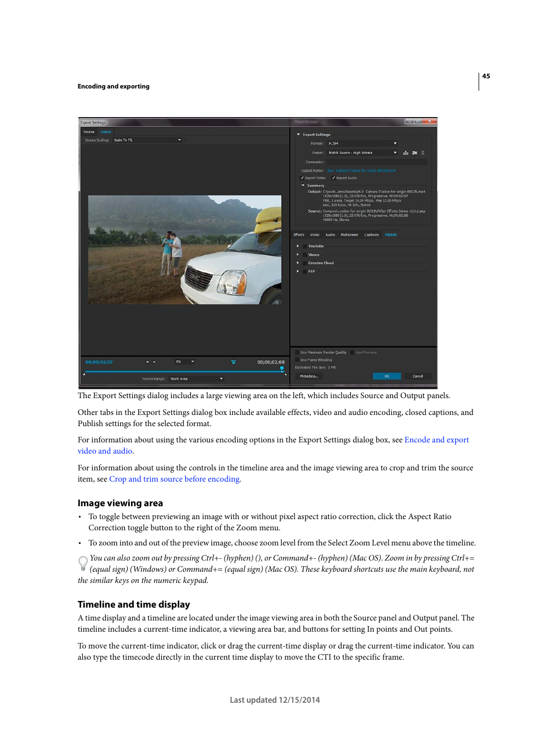Enable Use Frame Blending checkbox
Image resolution: width=534 pixels, height=756 pixels.
(297, 360)
